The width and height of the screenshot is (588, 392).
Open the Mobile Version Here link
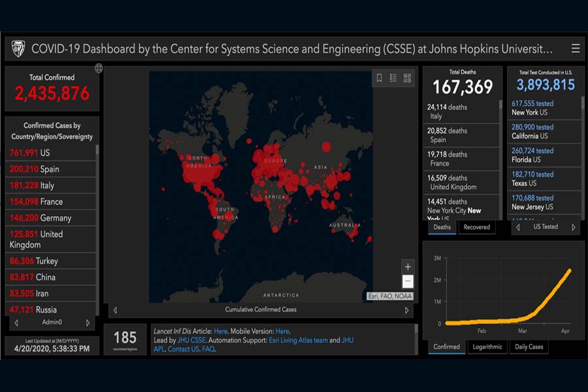point(282,331)
